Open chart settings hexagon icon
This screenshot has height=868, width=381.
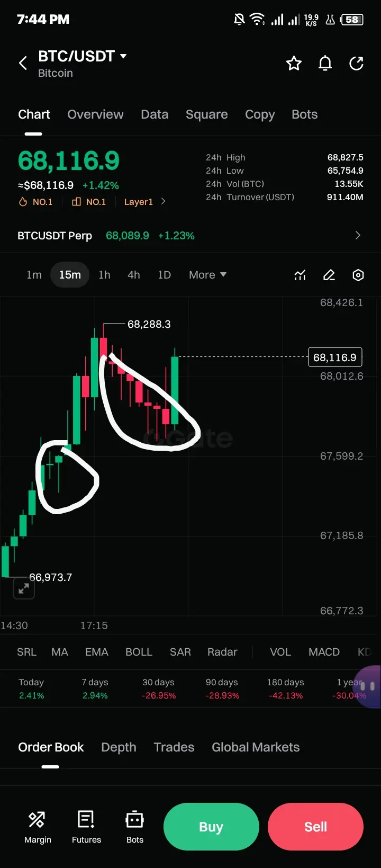click(358, 275)
